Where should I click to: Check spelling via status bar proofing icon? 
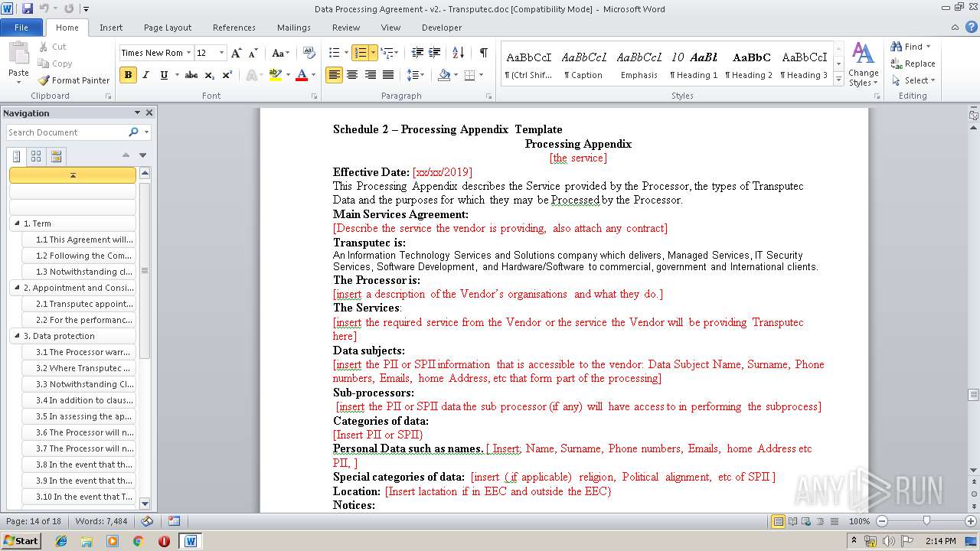[147, 521]
